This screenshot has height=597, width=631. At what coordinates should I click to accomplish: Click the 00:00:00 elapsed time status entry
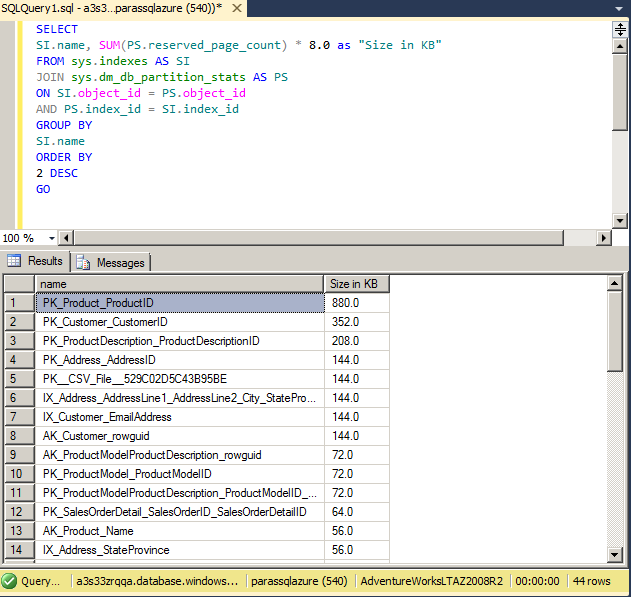pos(537,581)
